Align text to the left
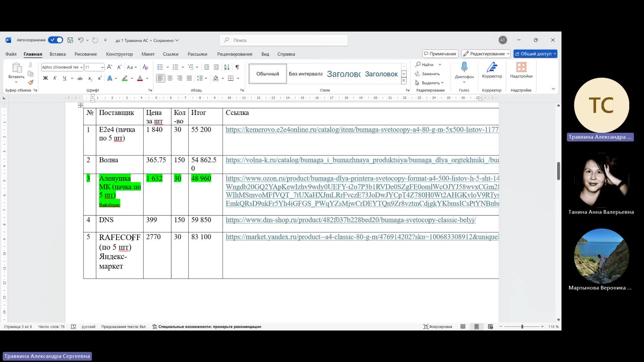This screenshot has width=644, height=362. coord(161,78)
